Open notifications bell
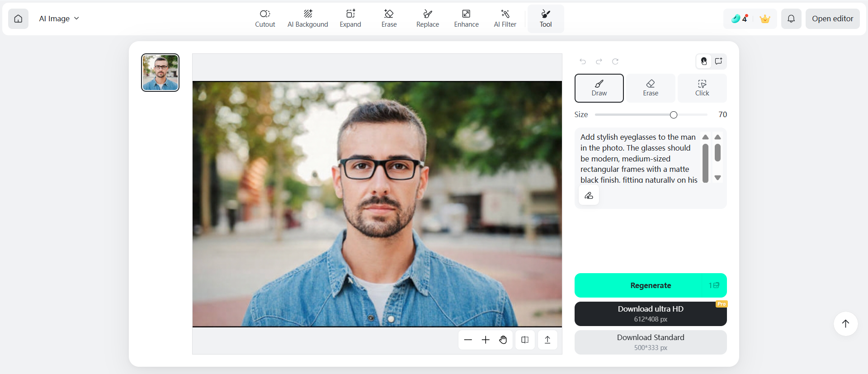The width and height of the screenshot is (868, 374). coord(791,19)
